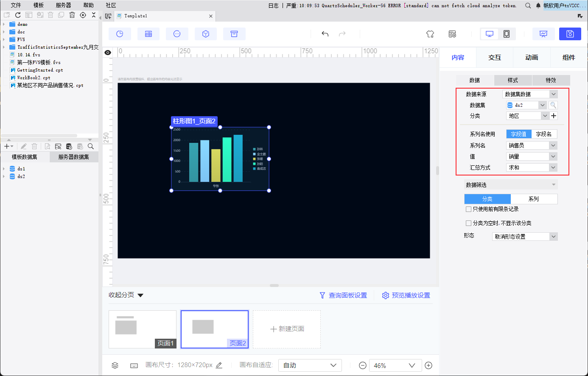Open 画布自适应 自动 dropdown
This screenshot has height=376, width=588.
pos(310,365)
